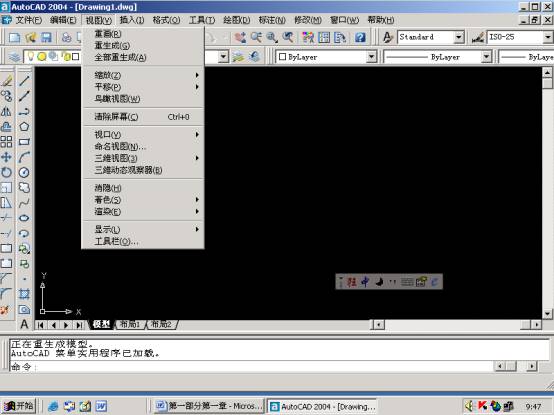Click the Open file icon
The image size is (554, 415).
tap(30, 37)
